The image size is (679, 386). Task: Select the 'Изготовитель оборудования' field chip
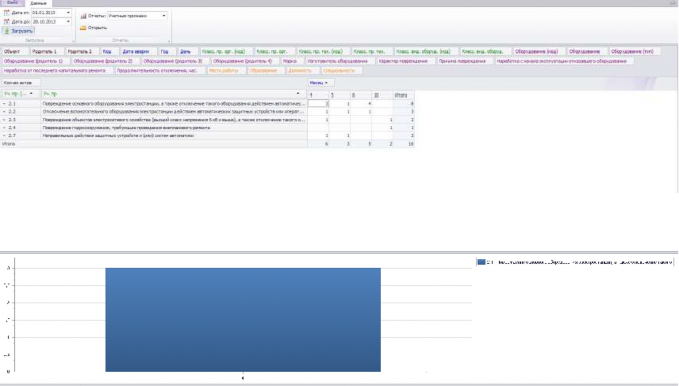(x=340, y=61)
